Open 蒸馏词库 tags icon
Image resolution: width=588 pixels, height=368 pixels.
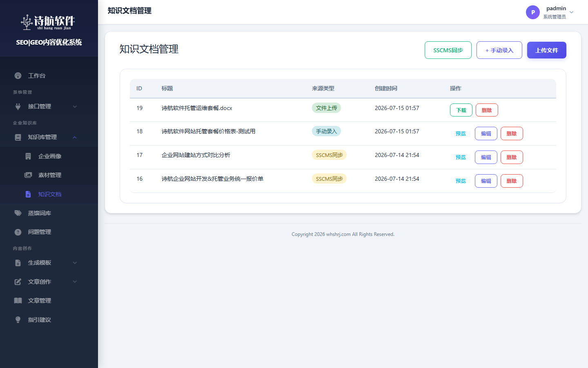tap(18, 213)
